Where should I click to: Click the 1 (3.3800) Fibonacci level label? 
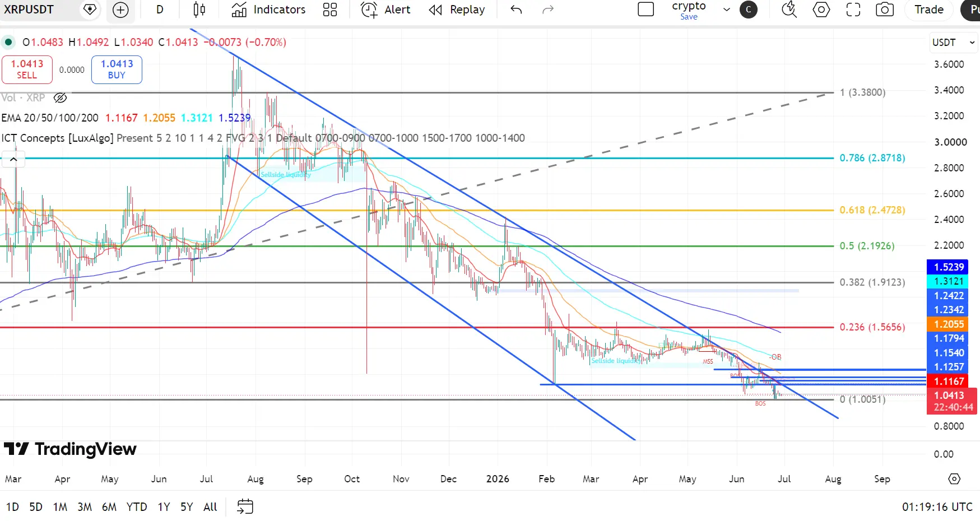pyautogui.click(x=862, y=92)
